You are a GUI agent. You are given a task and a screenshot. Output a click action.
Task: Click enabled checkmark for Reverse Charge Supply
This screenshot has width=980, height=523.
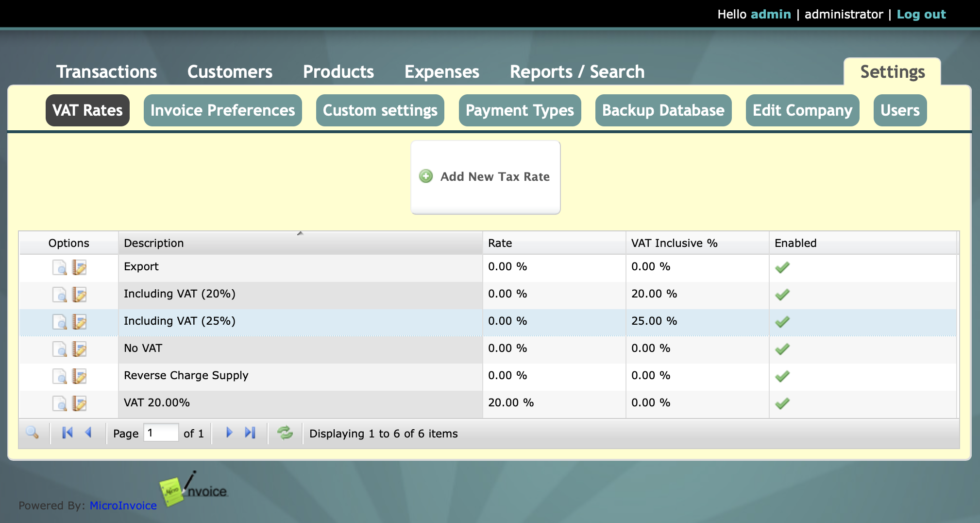click(x=782, y=376)
